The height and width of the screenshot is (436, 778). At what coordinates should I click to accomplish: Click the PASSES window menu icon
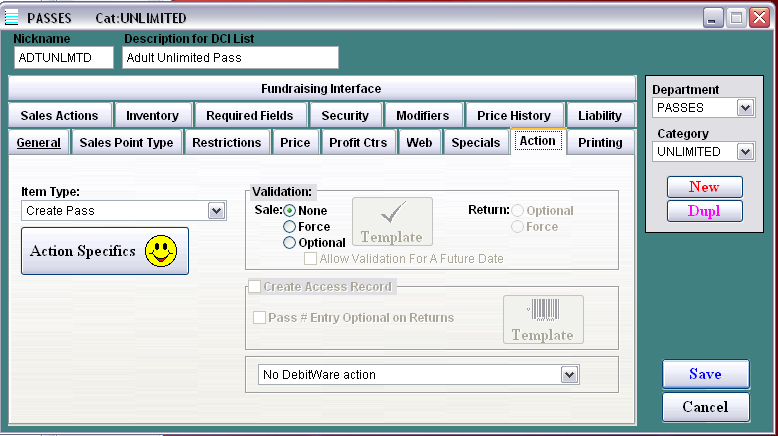(11, 18)
